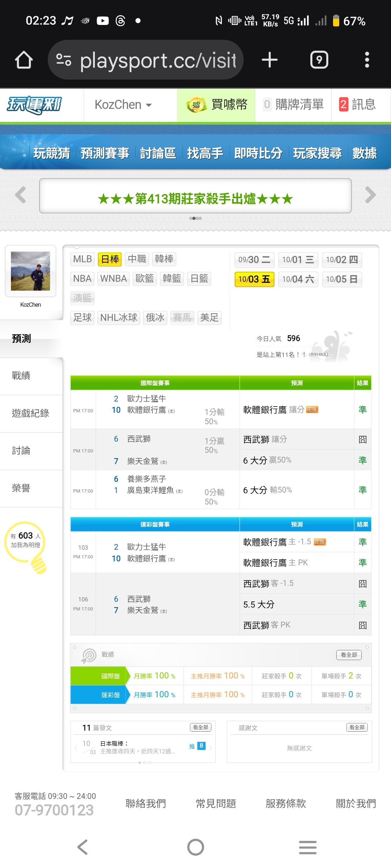391x868 pixels.
Task: Show next post with right chevron
Action: coord(211,748)
